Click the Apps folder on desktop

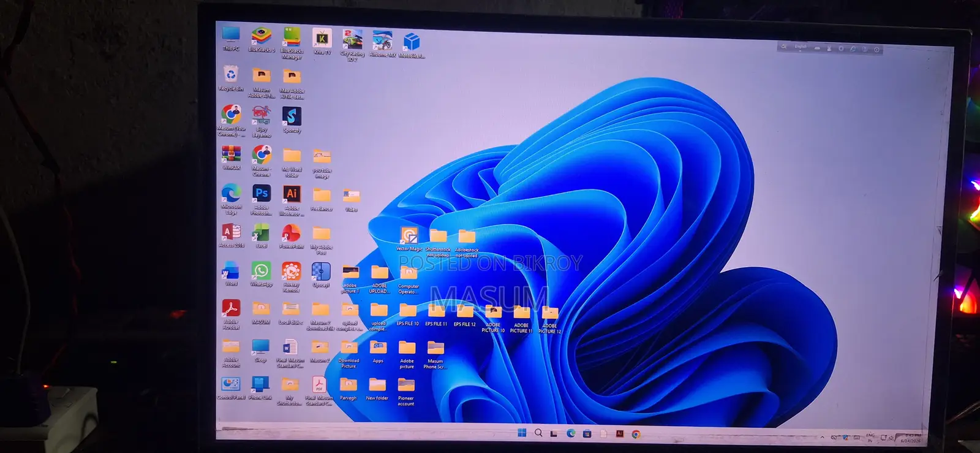point(378,352)
